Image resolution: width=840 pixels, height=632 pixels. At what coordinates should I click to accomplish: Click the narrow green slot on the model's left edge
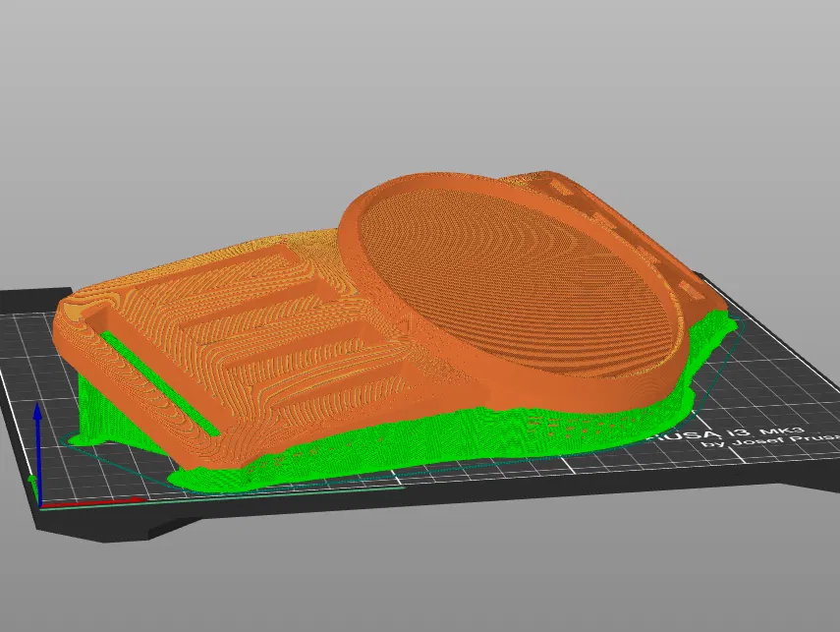click(159, 383)
